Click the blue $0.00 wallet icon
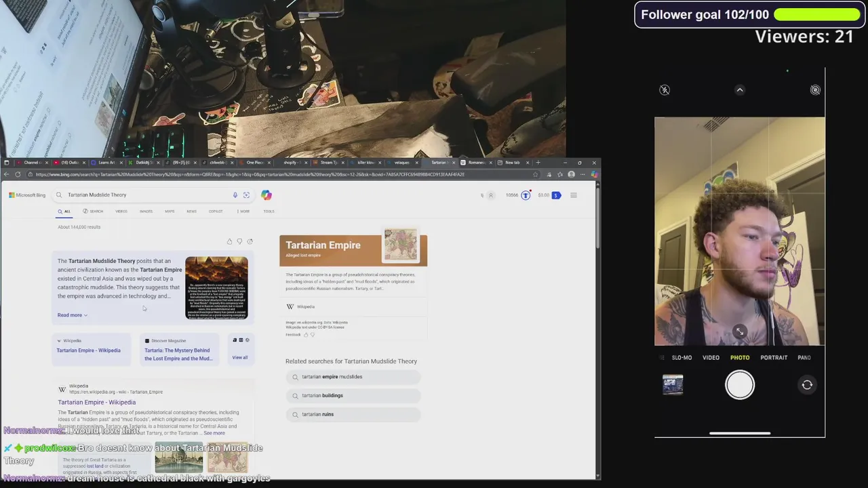 tap(556, 195)
